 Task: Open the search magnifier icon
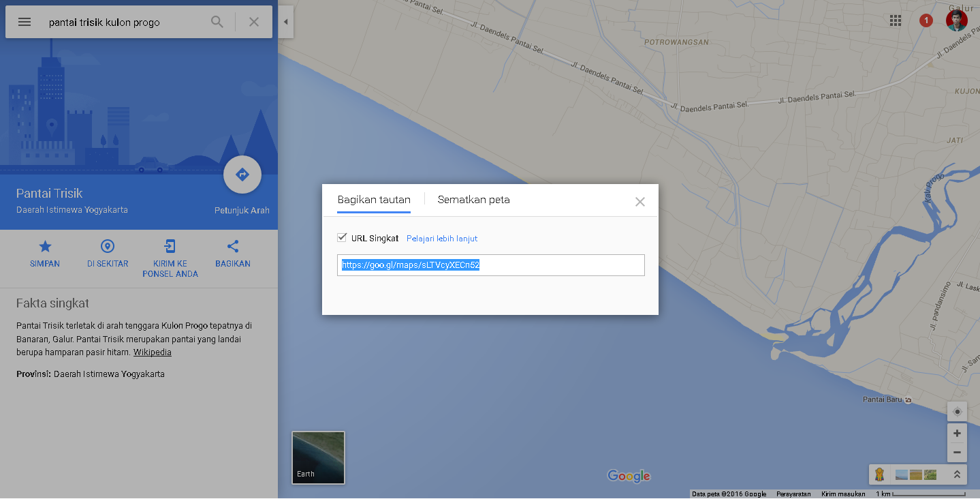pos(217,21)
